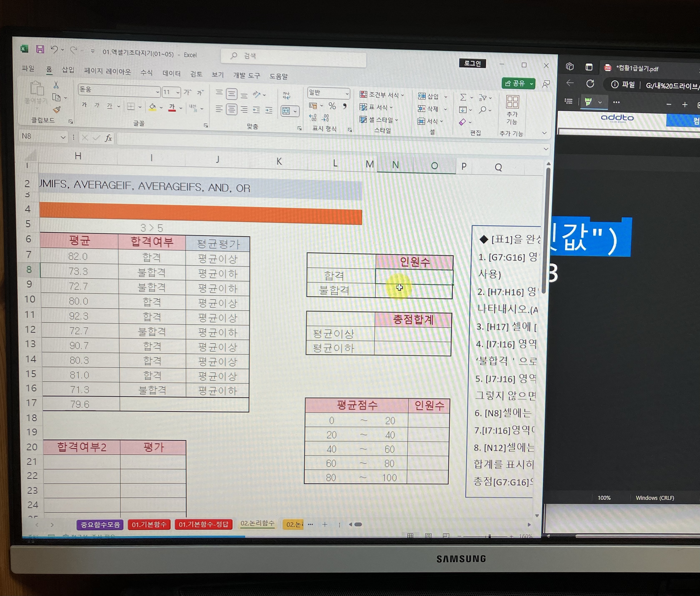
Task: Undo the last action
Action: 54,50
